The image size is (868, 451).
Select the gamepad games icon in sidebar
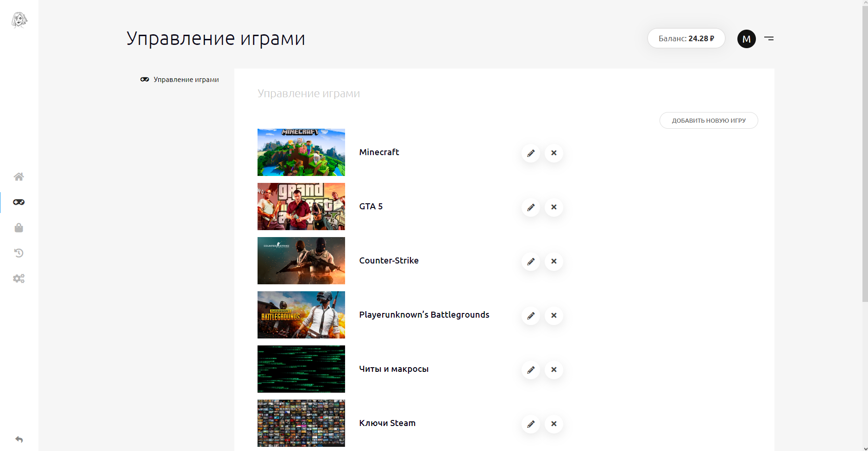[x=19, y=202]
